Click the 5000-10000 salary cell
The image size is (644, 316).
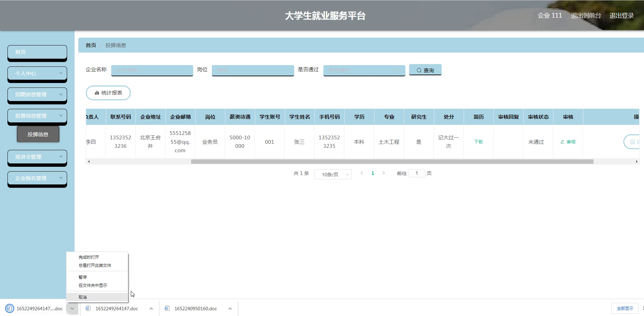click(240, 142)
